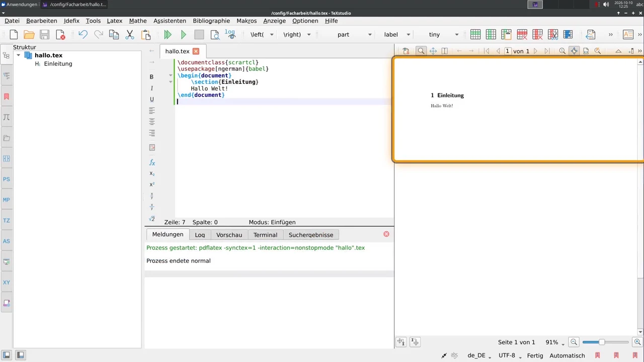Cut the selection with the scissors icon
This screenshot has width=644, height=362.
click(x=130, y=35)
